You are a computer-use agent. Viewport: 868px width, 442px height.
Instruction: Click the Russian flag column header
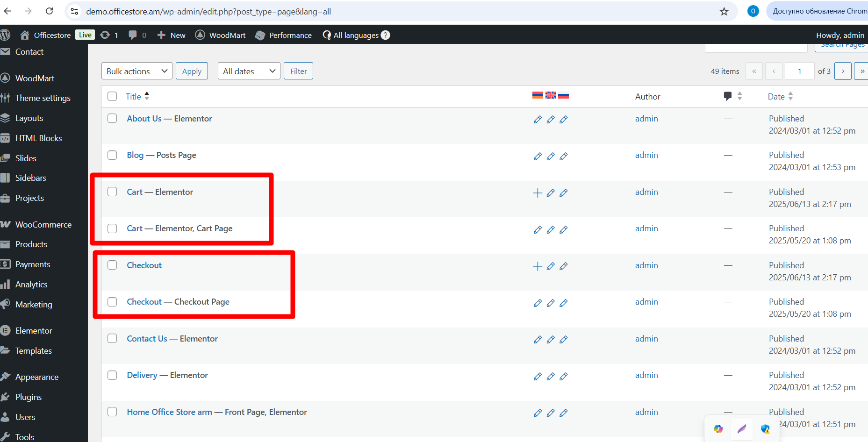(x=564, y=95)
